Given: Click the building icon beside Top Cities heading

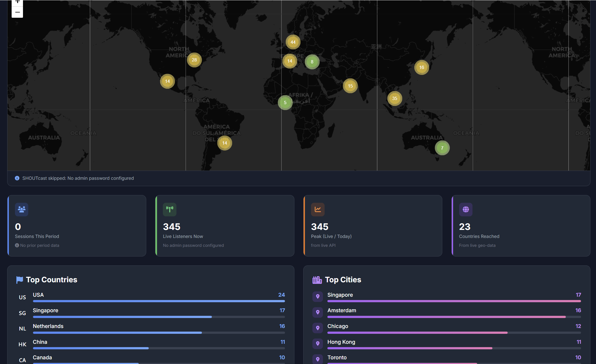Looking at the screenshot, I should 317,280.
